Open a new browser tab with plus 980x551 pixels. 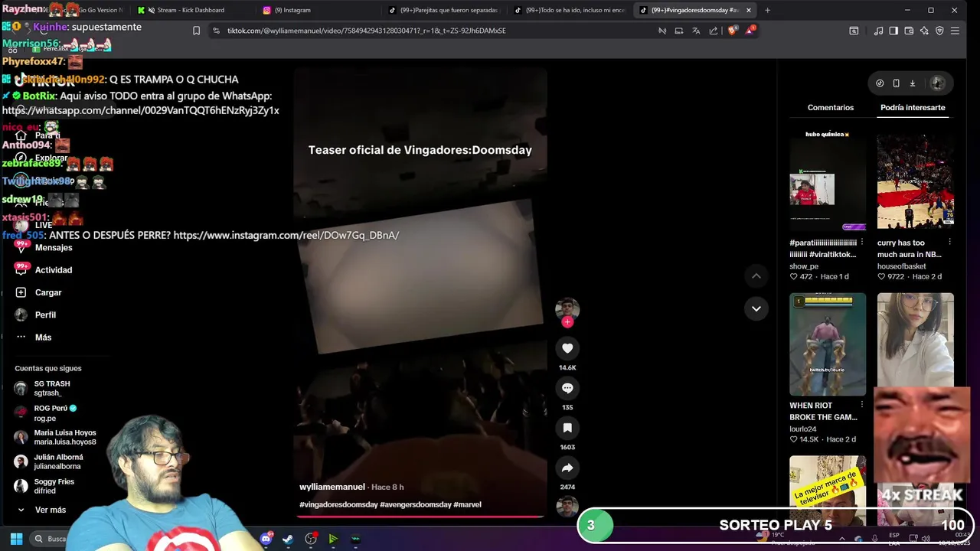[x=767, y=10]
